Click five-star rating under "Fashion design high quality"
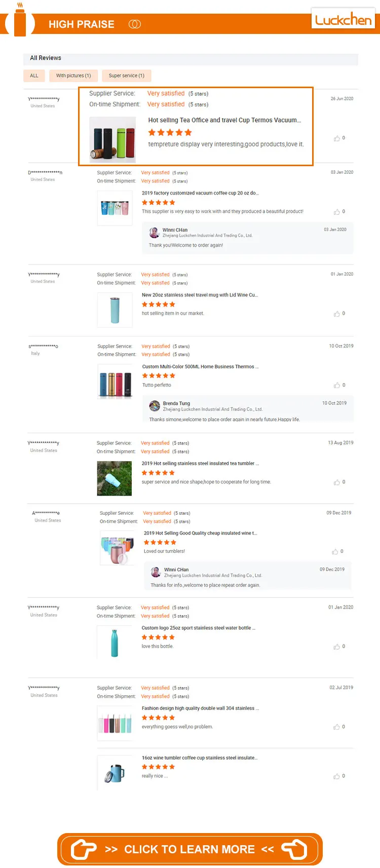Image resolution: width=380 pixels, height=868 pixels. (158, 718)
